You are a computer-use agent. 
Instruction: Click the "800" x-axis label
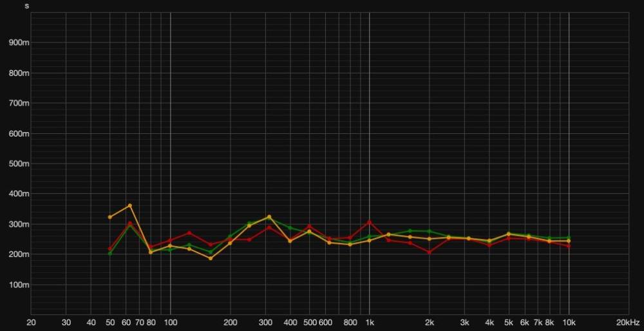pos(350,322)
